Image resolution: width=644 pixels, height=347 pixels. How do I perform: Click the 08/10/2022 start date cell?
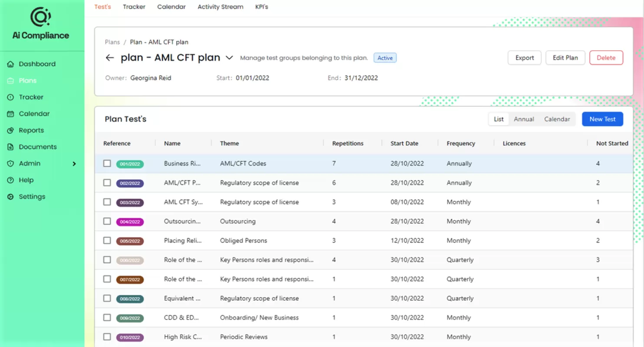(x=407, y=202)
